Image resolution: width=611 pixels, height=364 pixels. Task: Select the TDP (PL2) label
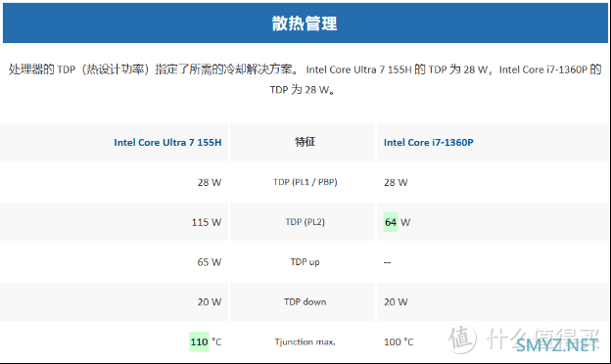coord(305,222)
